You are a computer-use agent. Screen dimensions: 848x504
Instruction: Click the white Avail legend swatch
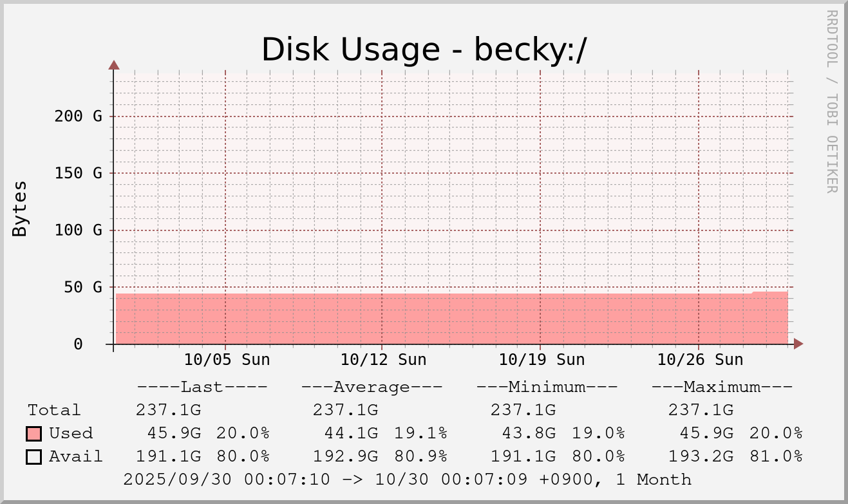[34, 457]
